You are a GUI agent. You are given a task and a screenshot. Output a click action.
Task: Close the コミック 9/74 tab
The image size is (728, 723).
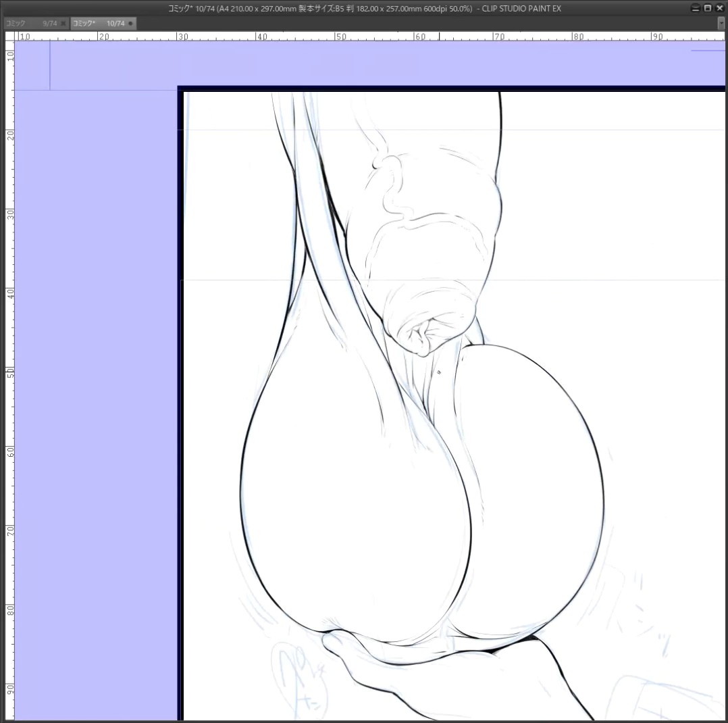click(x=63, y=23)
